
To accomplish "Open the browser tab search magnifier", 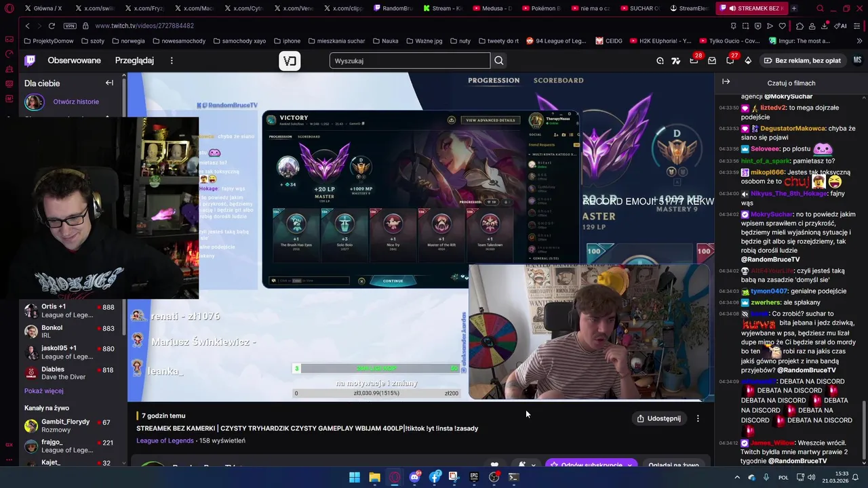I will (x=821, y=8).
